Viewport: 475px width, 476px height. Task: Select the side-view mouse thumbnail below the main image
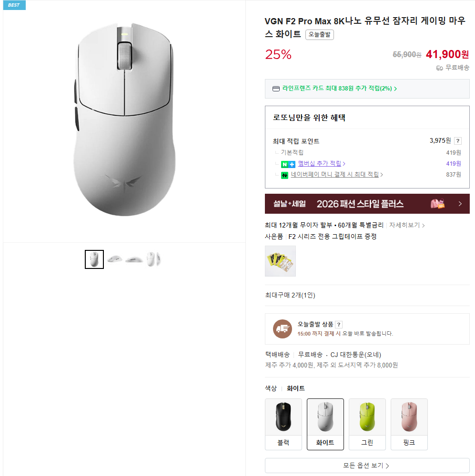pos(114,259)
